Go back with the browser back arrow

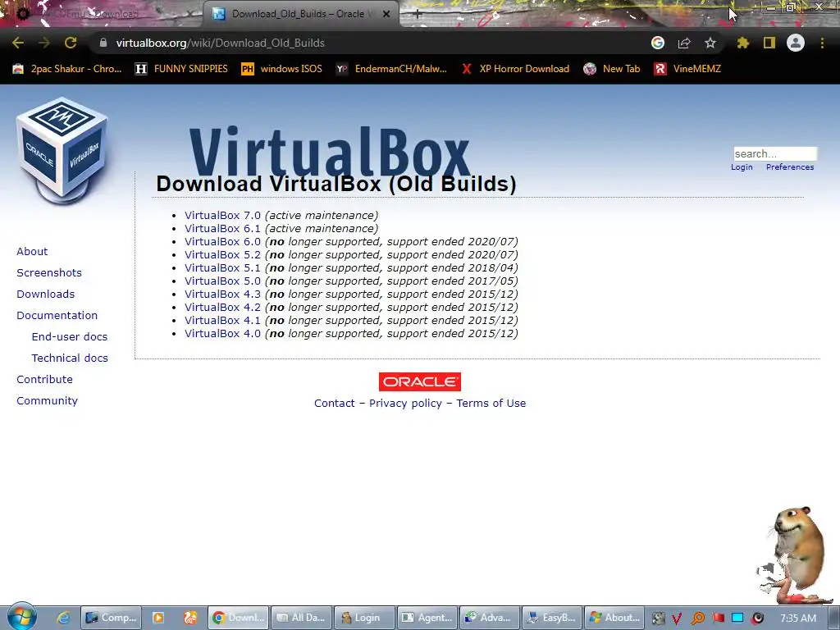18,43
